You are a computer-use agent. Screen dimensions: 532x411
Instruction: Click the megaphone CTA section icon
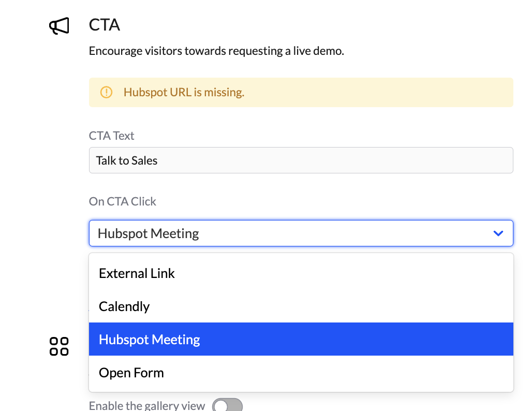pyautogui.click(x=59, y=26)
